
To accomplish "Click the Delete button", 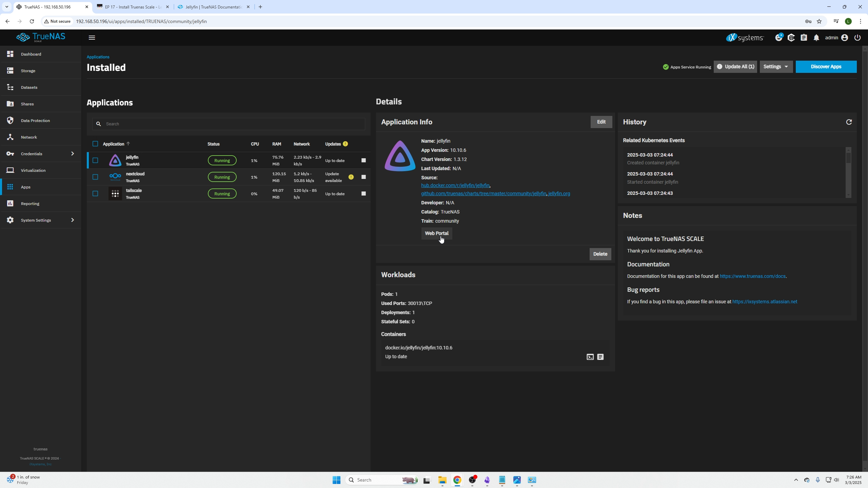I will (600, 254).
